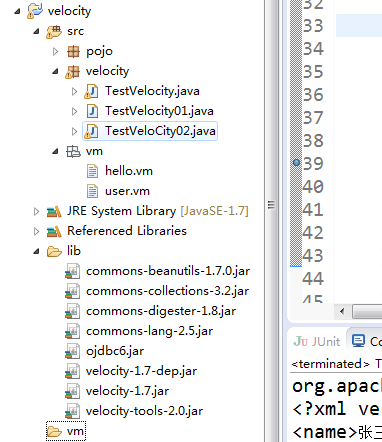382x442 pixels.
Task: Expand the pojo package
Action: [x=55, y=51]
